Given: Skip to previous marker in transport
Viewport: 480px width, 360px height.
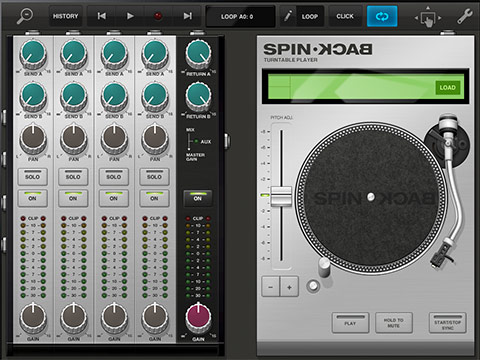Looking at the screenshot, I should 102,16.
